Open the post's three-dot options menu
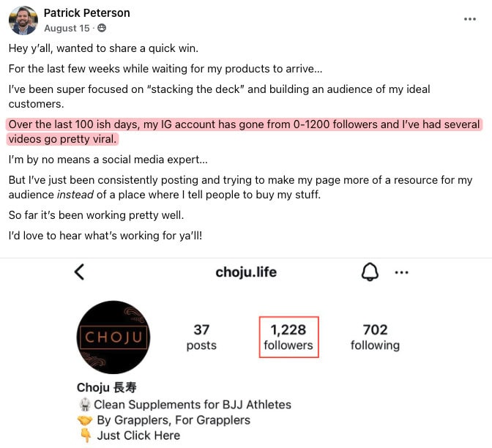This screenshot has height=448, width=492. pos(470,19)
